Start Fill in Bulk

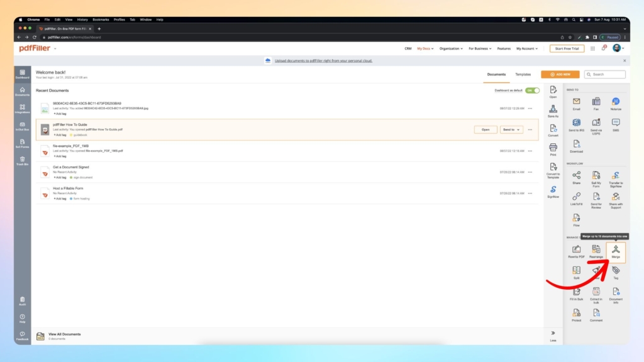coord(576,294)
